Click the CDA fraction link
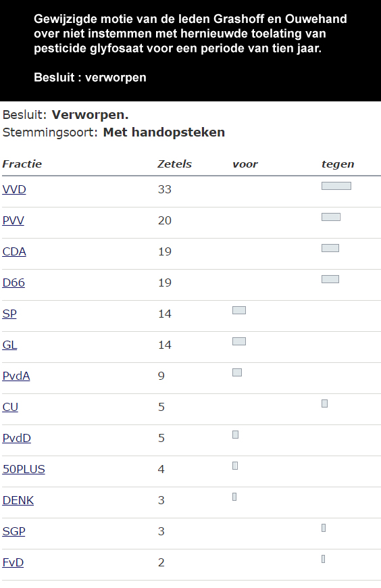381x588 pixels. pos(14,251)
